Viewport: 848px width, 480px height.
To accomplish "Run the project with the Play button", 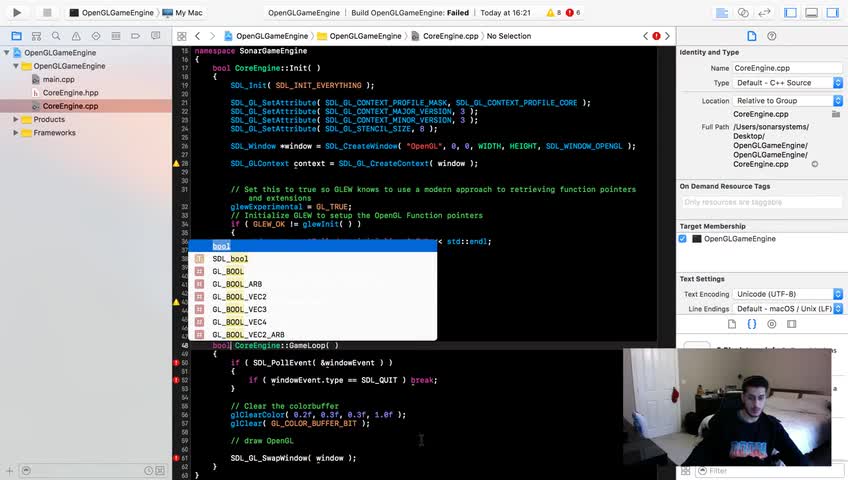I will coord(17,12).
